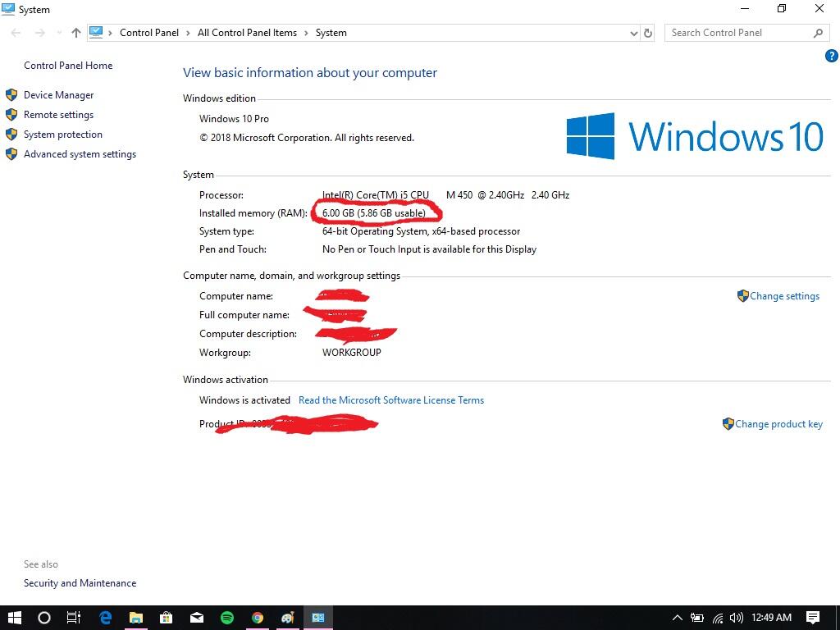The image size is (840, 630).
Task: Expand chevron after Control Panel breadcrumb
Action: (x=188, y=33)
